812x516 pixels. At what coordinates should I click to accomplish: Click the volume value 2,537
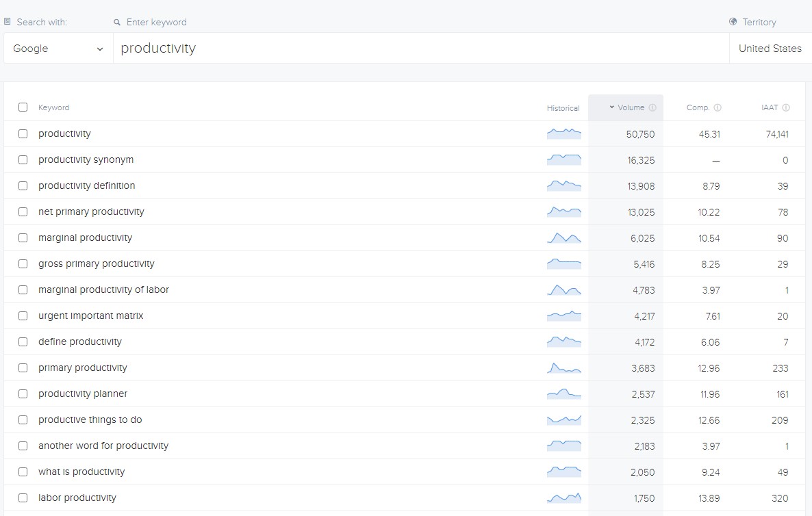pyautogui.click(x=643, y=394)
